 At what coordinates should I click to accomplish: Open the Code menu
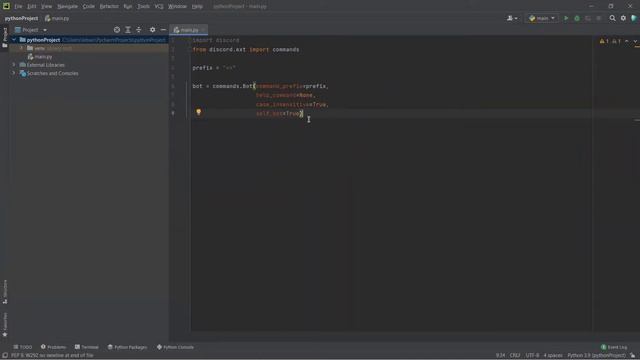88,7
